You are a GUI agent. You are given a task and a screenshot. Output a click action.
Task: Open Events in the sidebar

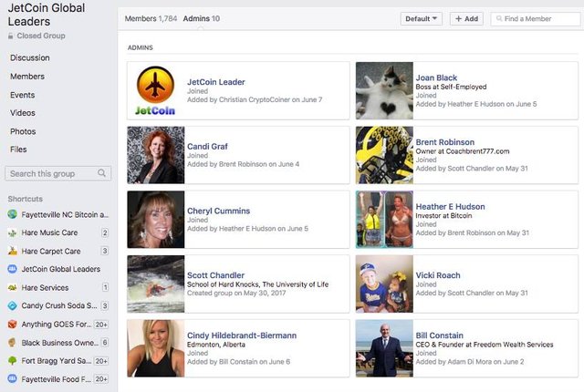pyautogui.click(x=22, y=95)
